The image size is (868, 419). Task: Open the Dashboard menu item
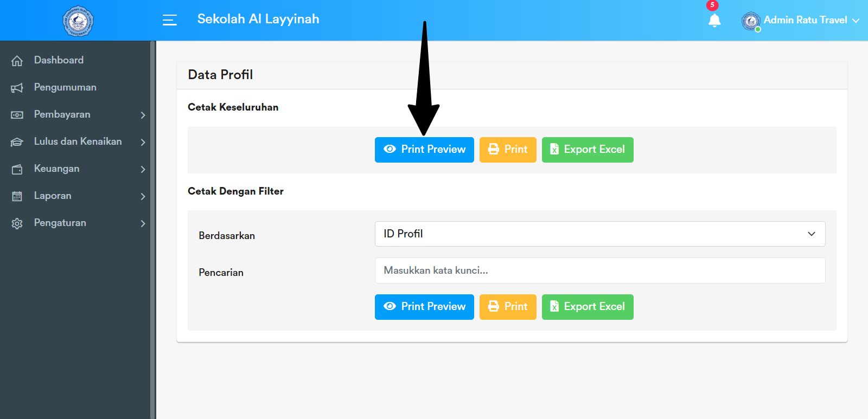[59, 60]
